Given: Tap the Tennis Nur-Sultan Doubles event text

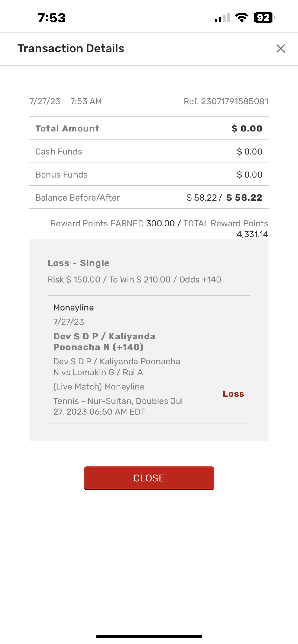Looking at the screenshot, I should point(118,406).
